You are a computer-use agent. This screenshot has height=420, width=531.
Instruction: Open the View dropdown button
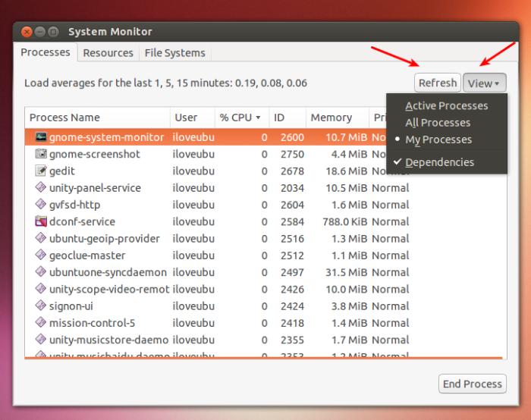pos(485,83)
